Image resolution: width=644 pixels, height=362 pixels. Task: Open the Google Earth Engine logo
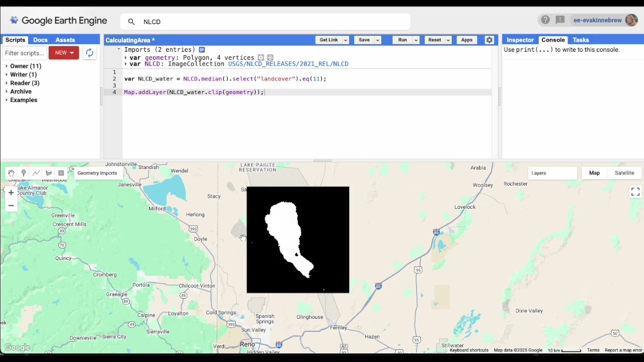pos(58,21)
